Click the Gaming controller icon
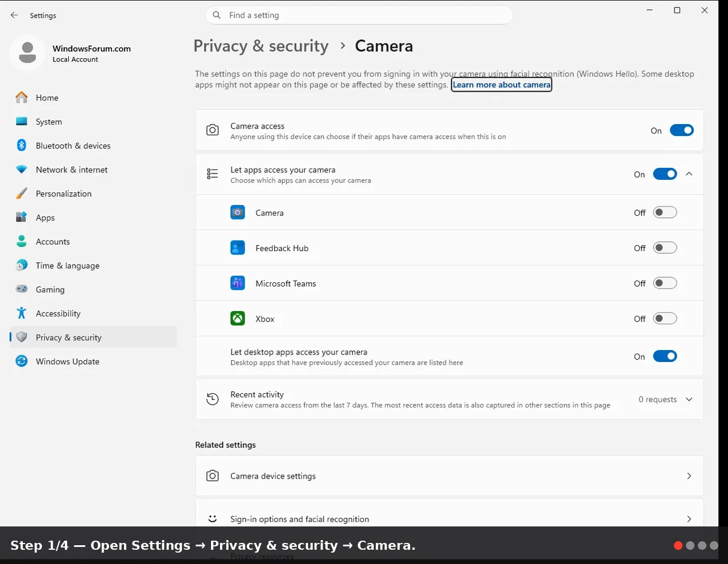 (x=22, y=289)
